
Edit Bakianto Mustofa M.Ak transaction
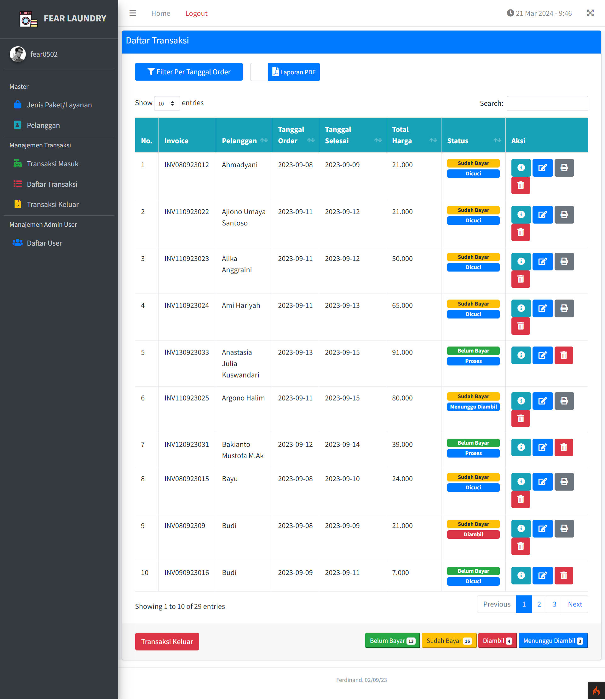click(x=543, y=447)
